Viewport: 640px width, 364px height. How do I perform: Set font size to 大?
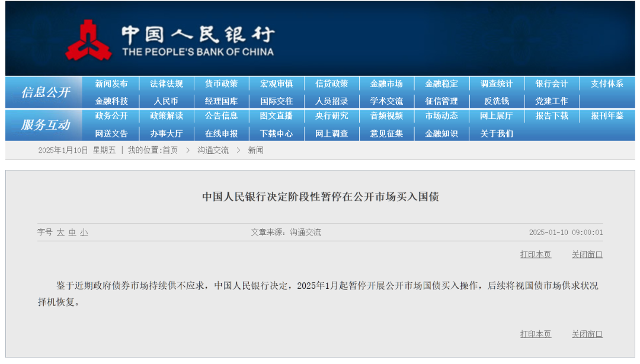(x=60, y=233)
